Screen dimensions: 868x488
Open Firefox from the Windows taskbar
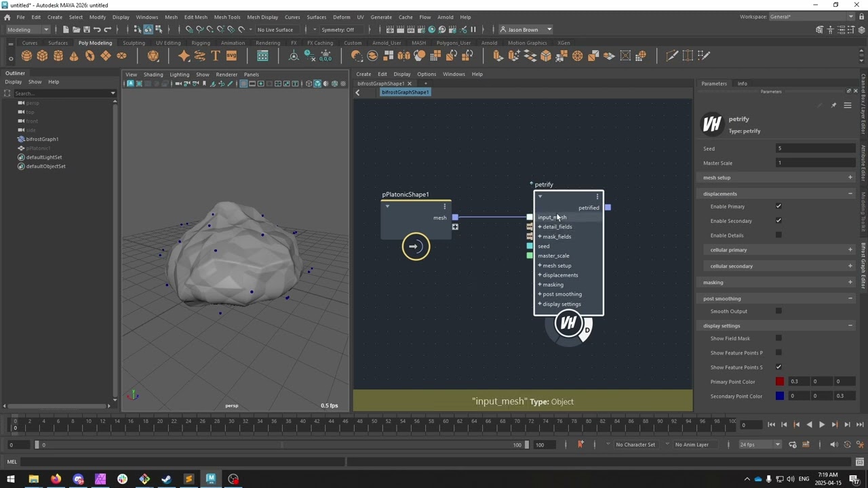click(x=56, y=479)
